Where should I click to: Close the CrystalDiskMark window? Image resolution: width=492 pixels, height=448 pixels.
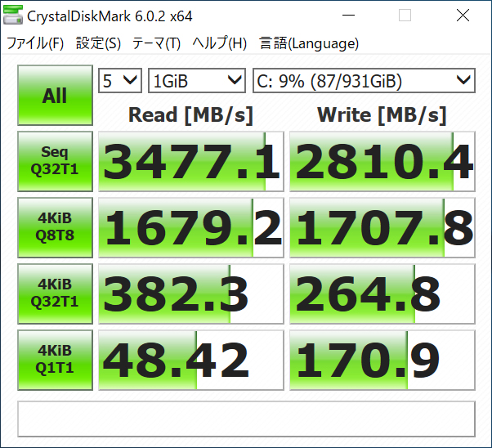[x=463, y=15]
